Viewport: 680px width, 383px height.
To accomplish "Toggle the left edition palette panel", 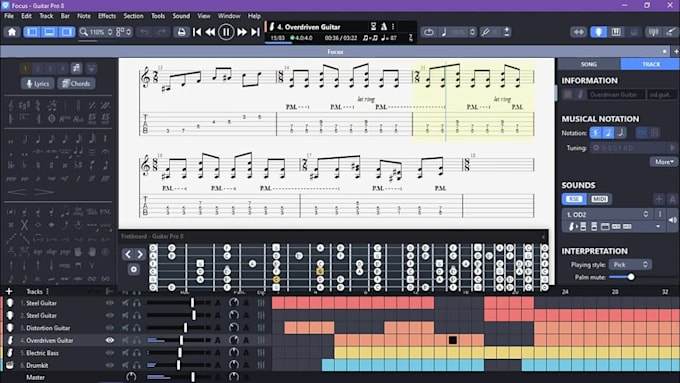I will tap(32, 32).
